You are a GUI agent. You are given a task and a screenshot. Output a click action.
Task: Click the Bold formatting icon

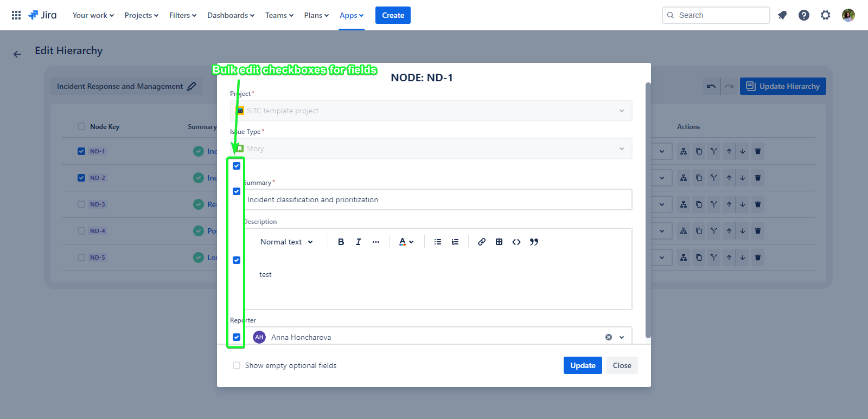(341, 242)
